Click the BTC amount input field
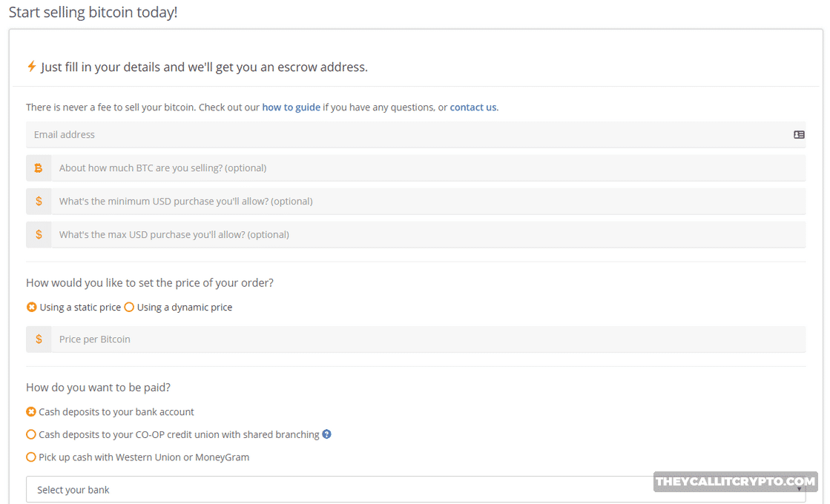Screen dimensions: 830x504 297,168
